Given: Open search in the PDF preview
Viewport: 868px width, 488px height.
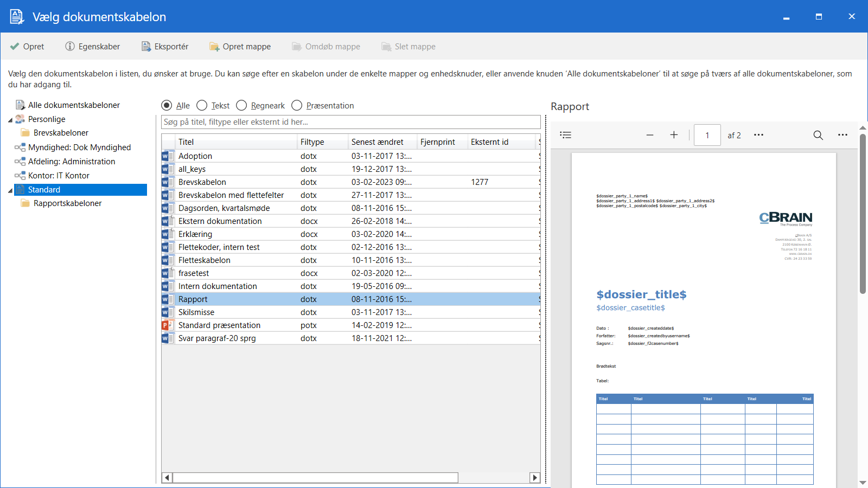Looking at the screenshot, I should click(x=818, y=135).
